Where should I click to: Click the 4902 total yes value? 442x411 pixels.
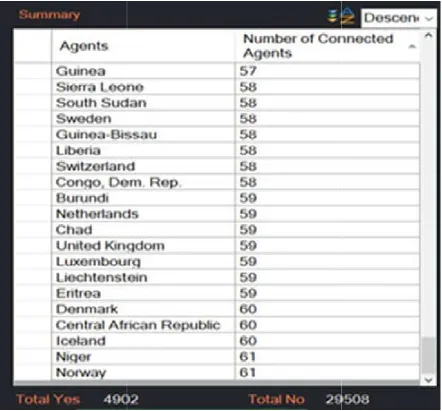pos(121,399)
